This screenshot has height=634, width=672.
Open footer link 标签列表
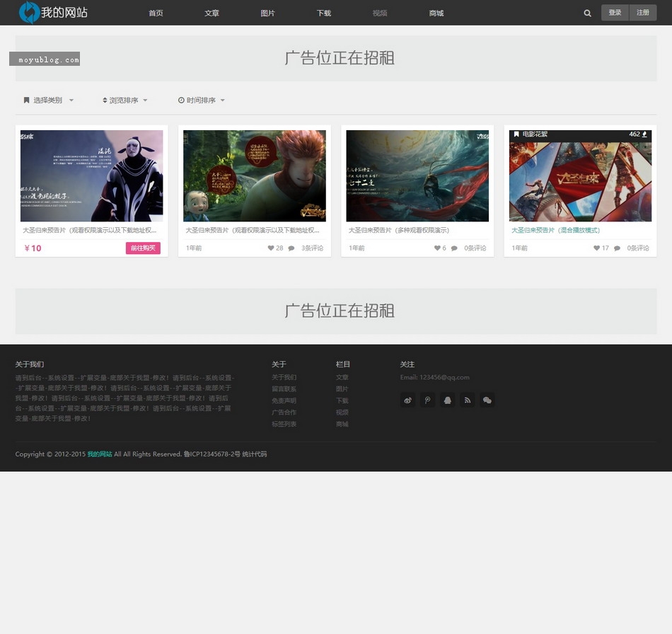284,424
